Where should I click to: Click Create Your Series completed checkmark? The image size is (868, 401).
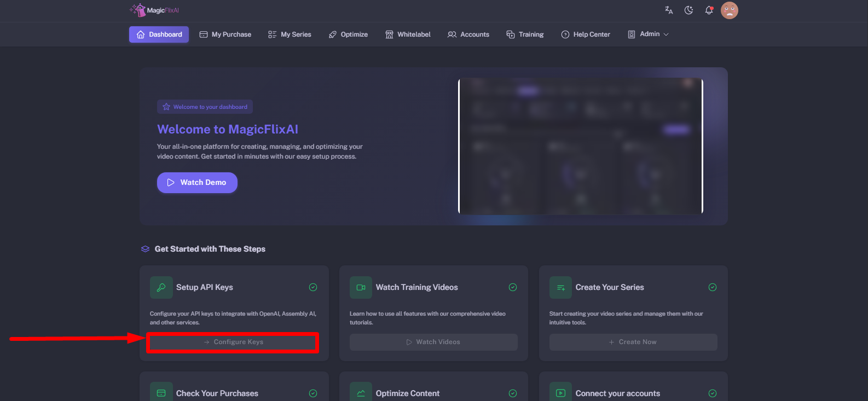[x=713, y=287]
